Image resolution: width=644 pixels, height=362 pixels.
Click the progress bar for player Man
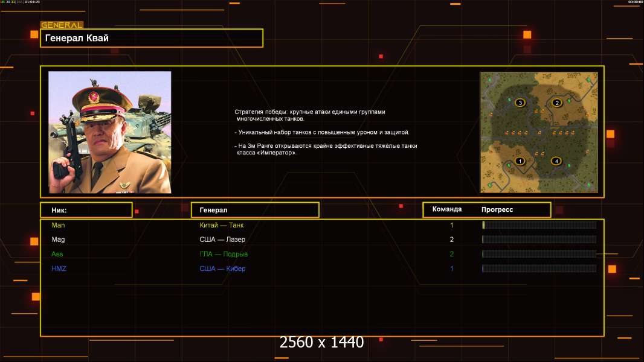click(539, 225)
